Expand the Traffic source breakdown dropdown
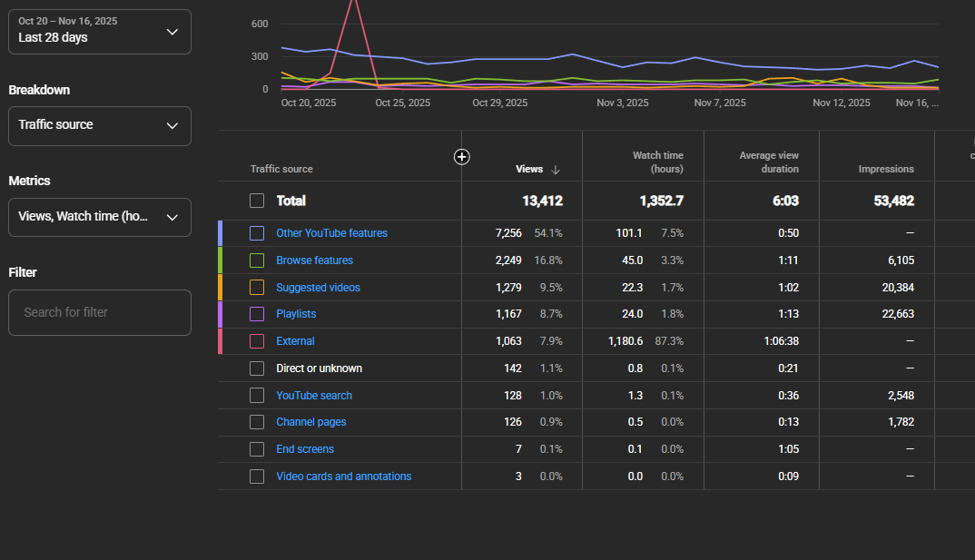Image resolution: width=975 pixels, height=560 pixels. click(x=100, y=126)
